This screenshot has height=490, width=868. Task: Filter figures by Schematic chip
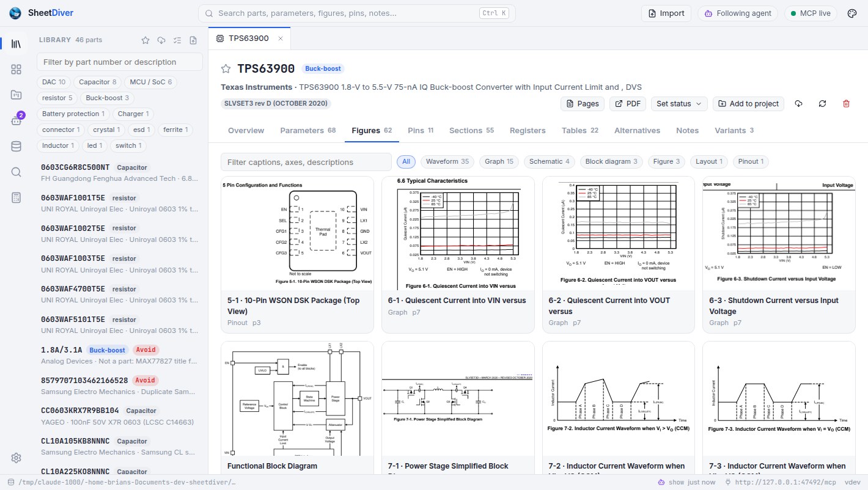coord(550,162)
